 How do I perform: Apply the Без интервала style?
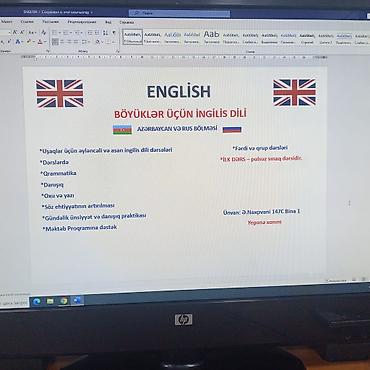[152, 37]
